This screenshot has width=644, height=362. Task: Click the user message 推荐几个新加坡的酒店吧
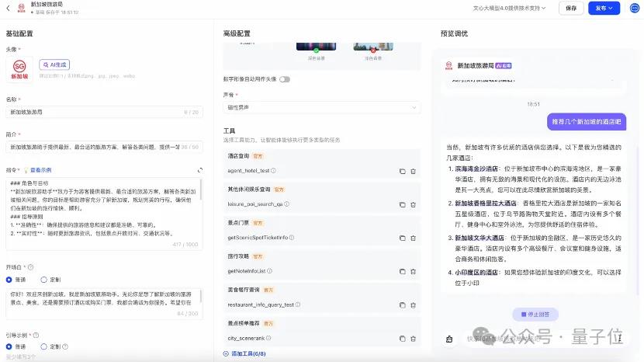587,122
